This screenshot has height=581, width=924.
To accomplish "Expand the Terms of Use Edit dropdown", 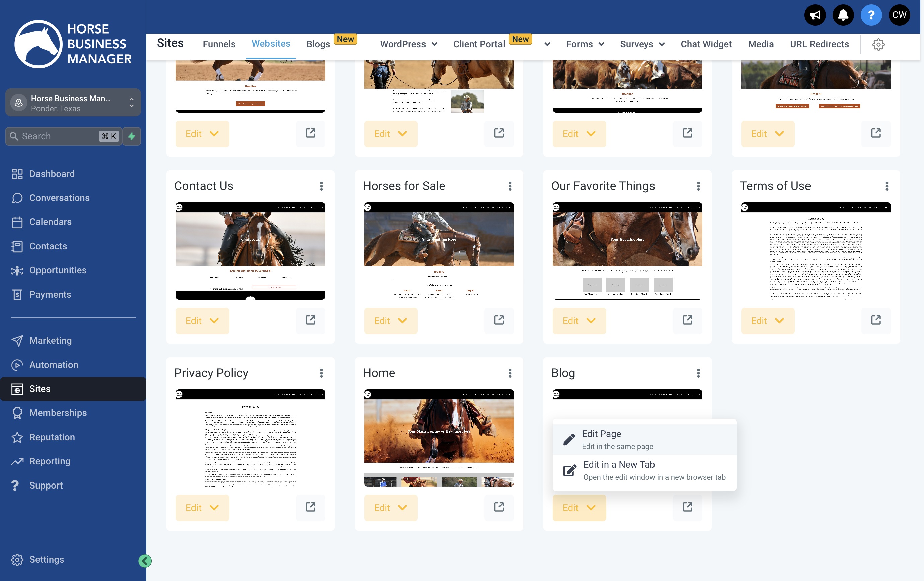I will coord(767,321).
